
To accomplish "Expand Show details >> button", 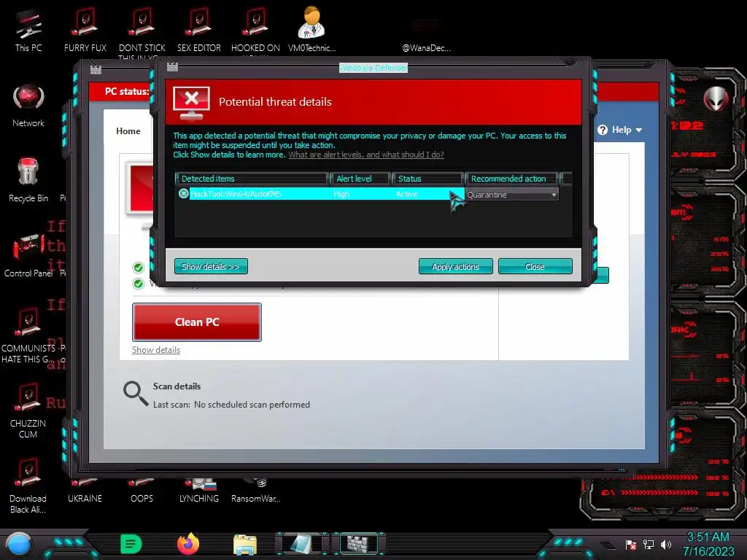I will pos(211,267).
